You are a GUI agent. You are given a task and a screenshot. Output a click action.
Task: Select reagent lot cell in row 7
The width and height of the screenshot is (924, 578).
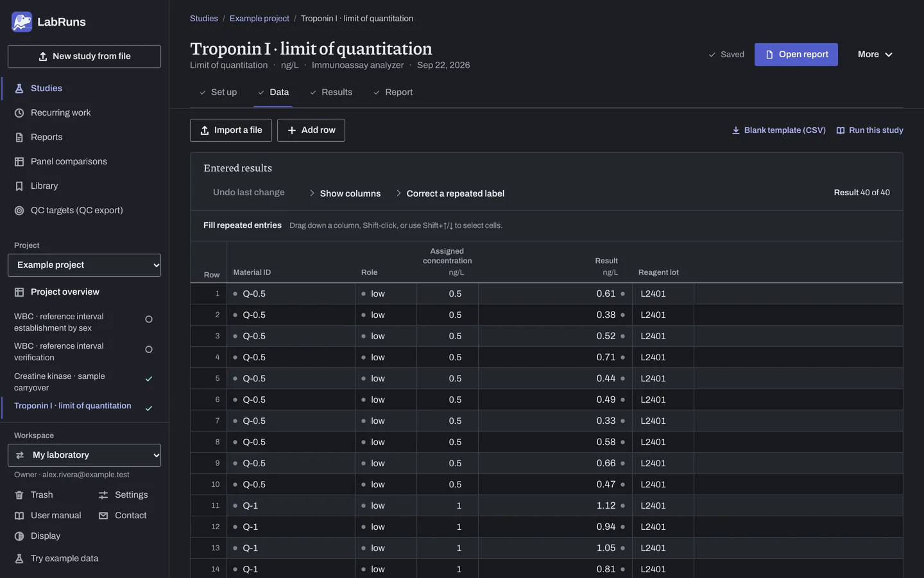(663, 421)
